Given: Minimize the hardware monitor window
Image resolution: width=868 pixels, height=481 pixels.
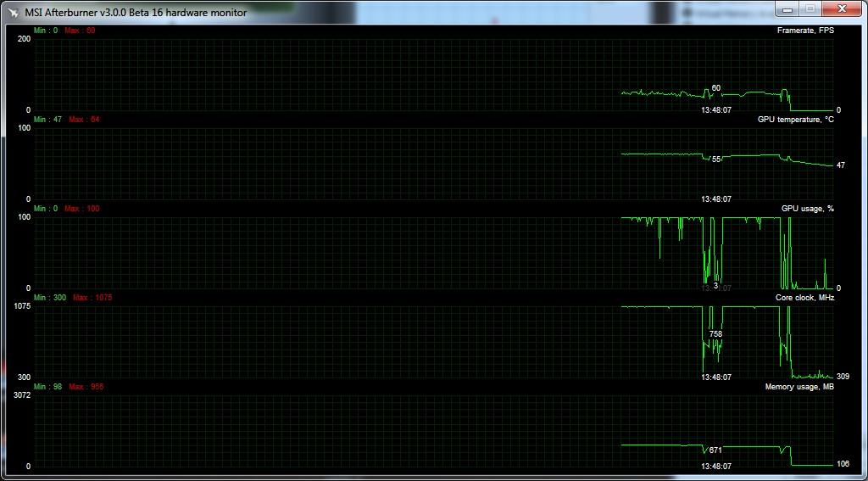Looking at the screenshot, I should coord(788,9).
